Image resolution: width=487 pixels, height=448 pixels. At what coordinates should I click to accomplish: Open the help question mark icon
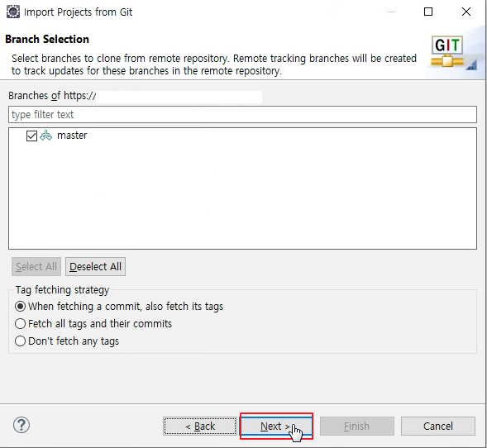[x=21, y=425]
